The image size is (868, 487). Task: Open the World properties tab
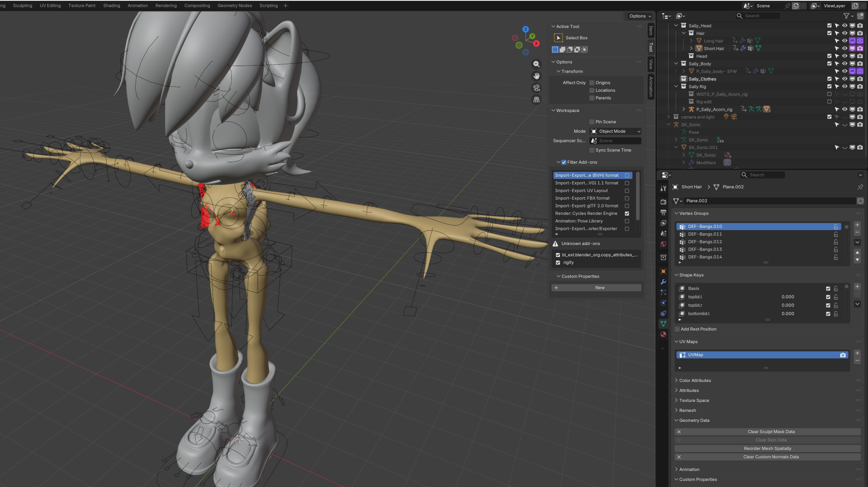663,244
